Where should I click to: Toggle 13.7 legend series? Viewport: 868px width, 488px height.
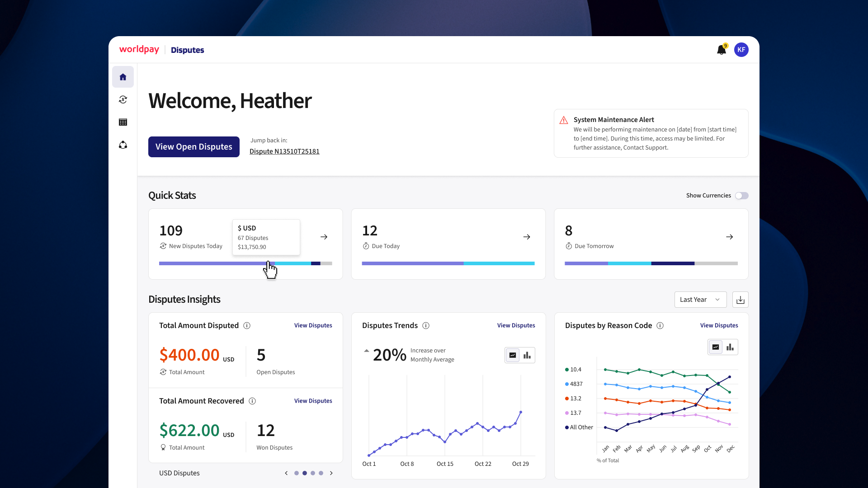pyautogui.click(x=573, y=413)
